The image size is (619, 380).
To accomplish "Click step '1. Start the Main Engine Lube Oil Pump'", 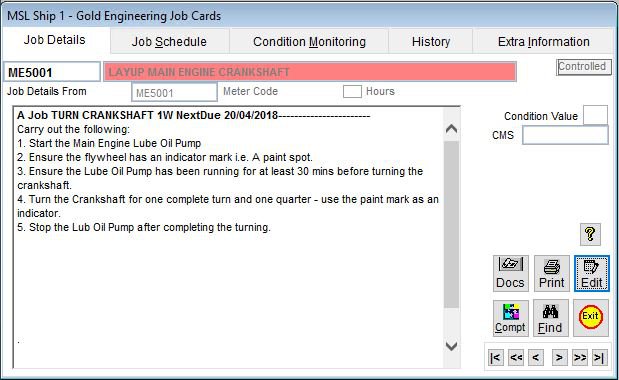I will pos(109,143).
